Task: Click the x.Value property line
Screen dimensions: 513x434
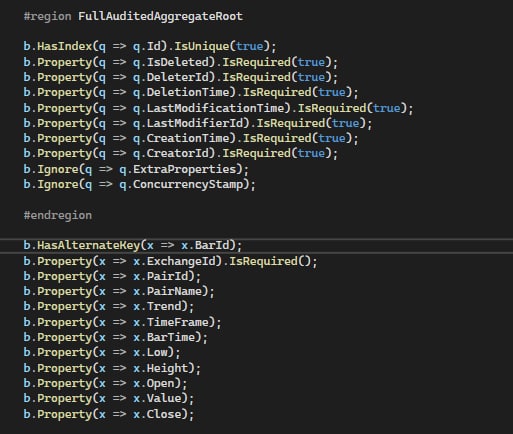Action: (109, 398)
